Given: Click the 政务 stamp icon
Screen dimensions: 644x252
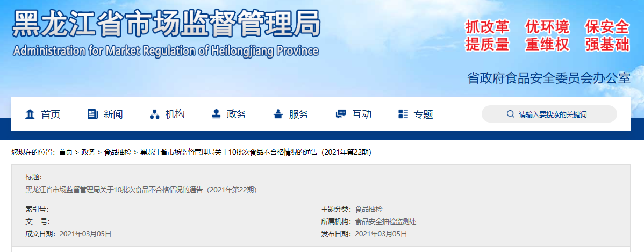Looking at the screenshot, I should coord(216,114).
